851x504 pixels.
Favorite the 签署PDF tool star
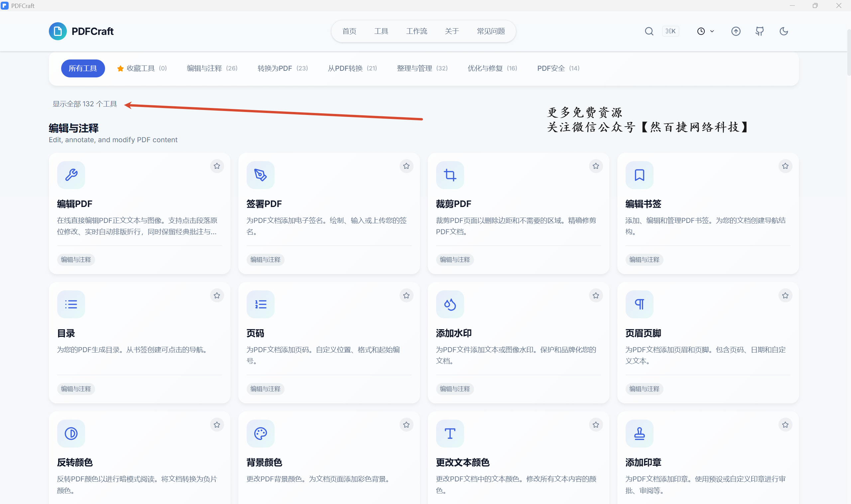(406, 166)
